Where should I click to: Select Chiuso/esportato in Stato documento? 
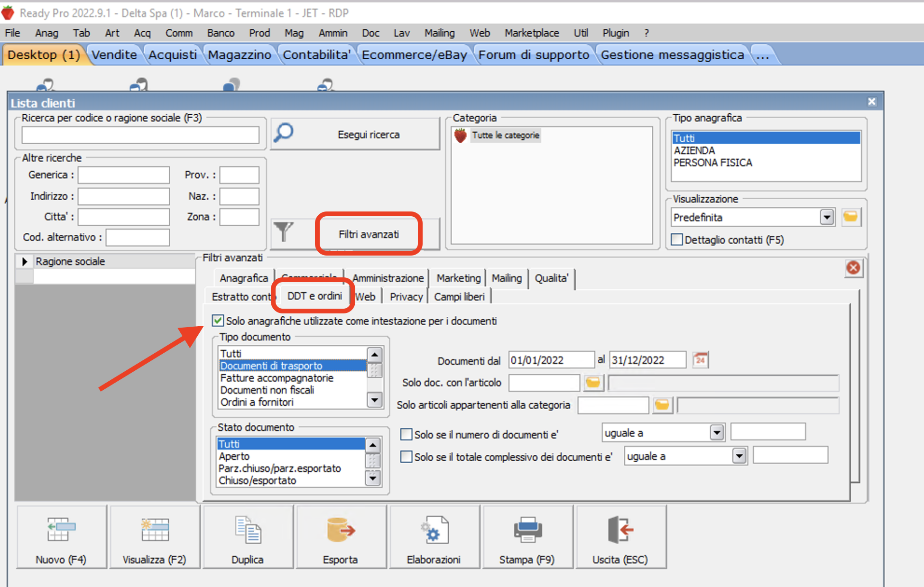pos(291,480)
